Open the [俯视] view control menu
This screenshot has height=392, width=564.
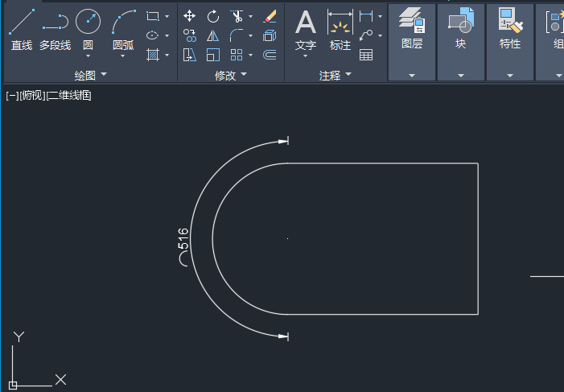(32, 96)
